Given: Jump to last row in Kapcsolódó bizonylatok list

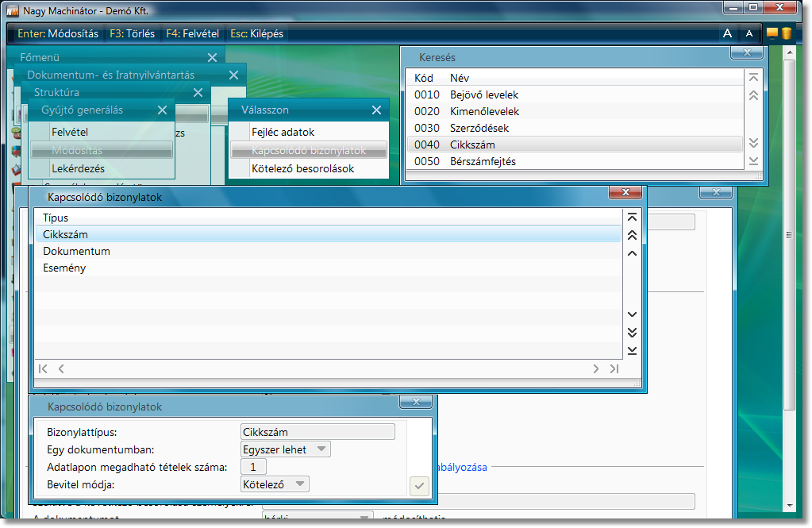Looking at the screenshot, I should point(632,350).
